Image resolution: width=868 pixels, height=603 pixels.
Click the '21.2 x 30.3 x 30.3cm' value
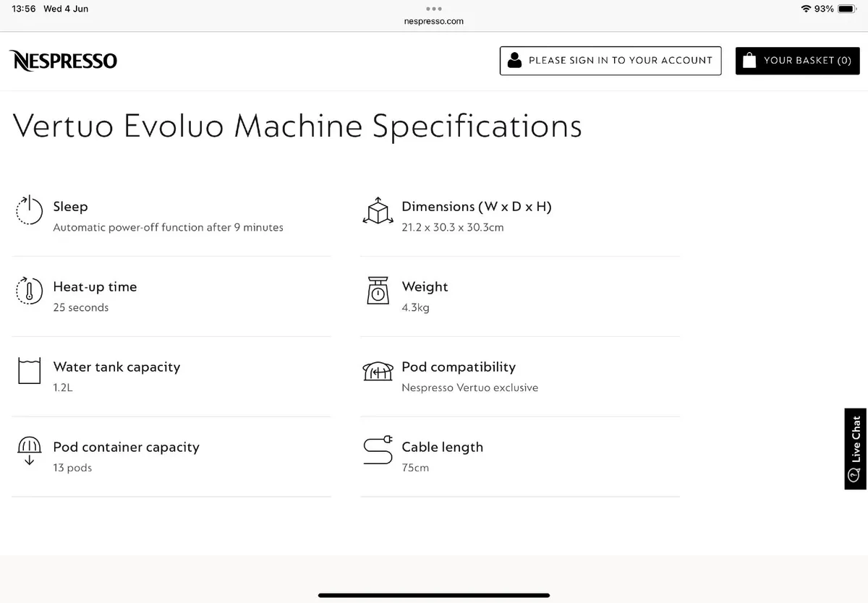(453, 227)
